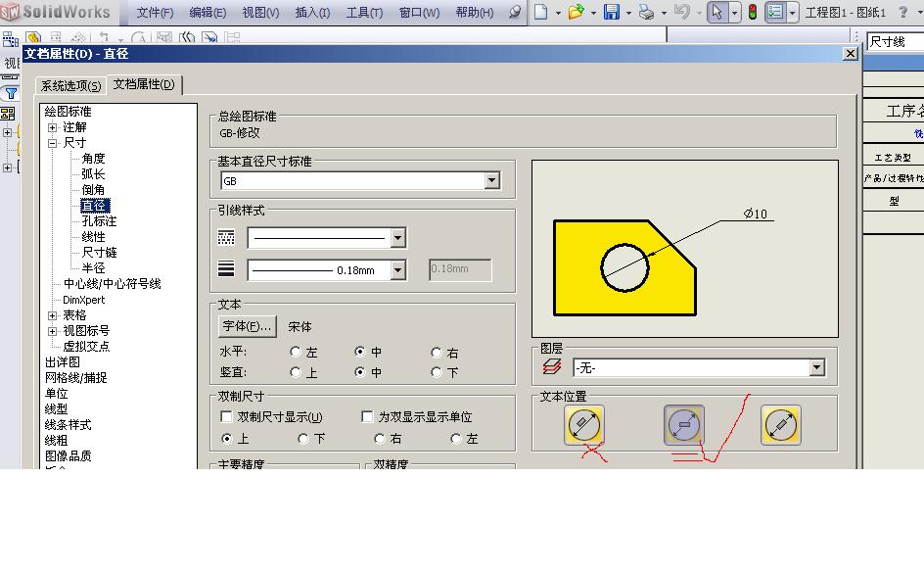Viewport: 924px width, 573px height.
Task: Select Hole Callout (孔标注) in the tree
Action: [x=99, y=221]
